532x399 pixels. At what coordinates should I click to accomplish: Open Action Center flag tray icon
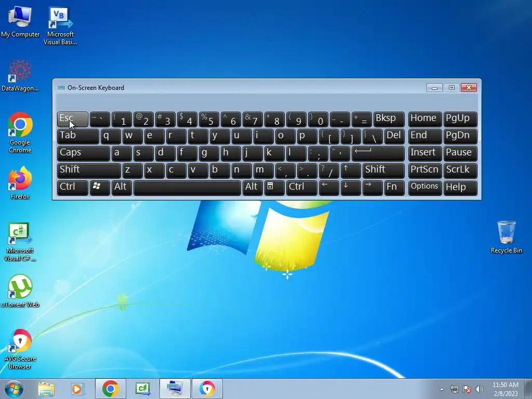click(x=467, y=389)
